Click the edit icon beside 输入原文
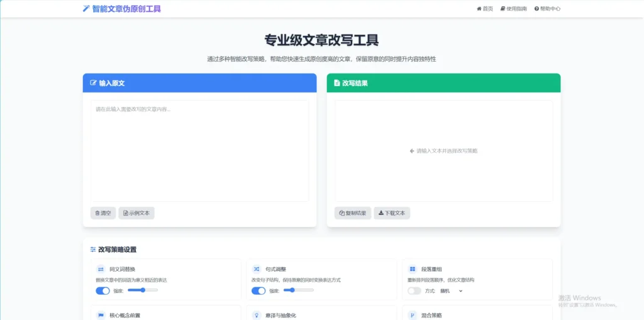644x320 pixels. pyautogui.click(x=93, y=83)
